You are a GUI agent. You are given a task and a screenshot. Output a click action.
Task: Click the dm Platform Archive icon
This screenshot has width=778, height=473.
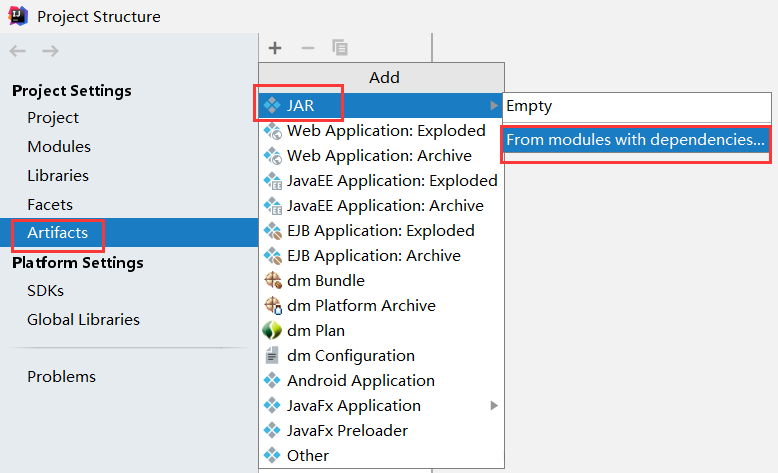(x=272, y=306)
